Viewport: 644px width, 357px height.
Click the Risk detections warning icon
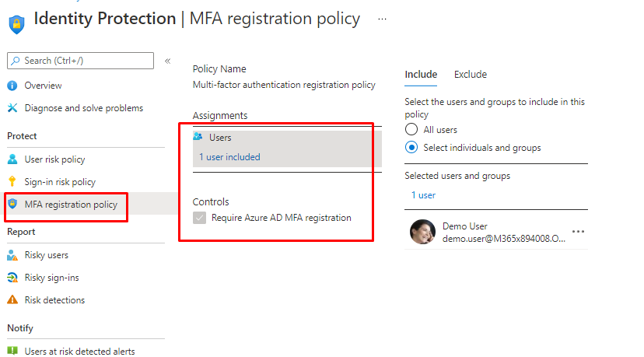coord(12,300)
